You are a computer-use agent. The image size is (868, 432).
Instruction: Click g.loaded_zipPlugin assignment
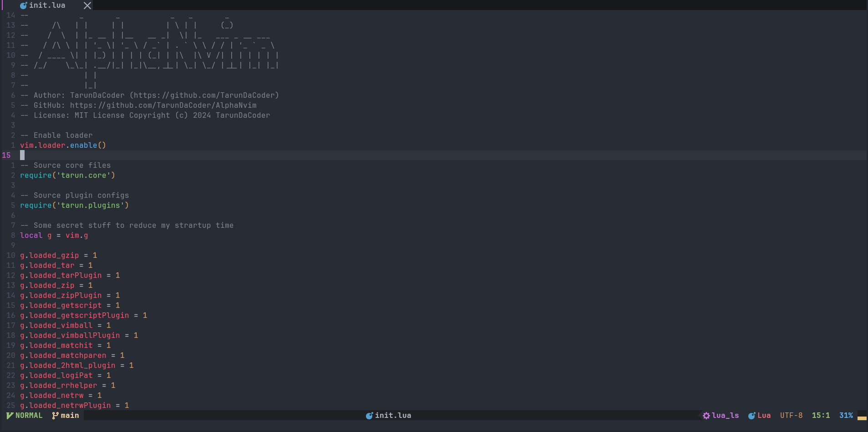(x=70, y=296)
